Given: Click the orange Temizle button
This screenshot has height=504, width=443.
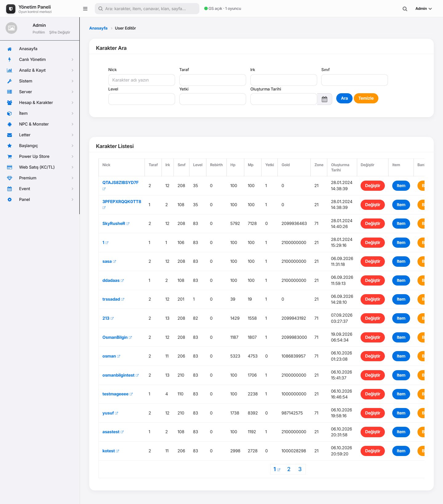Looking at the screenshot, I should click(x=366, y=98).
